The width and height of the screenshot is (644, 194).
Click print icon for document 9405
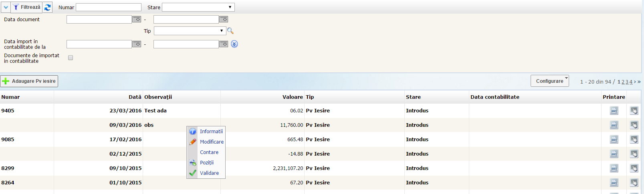point(614,111)
